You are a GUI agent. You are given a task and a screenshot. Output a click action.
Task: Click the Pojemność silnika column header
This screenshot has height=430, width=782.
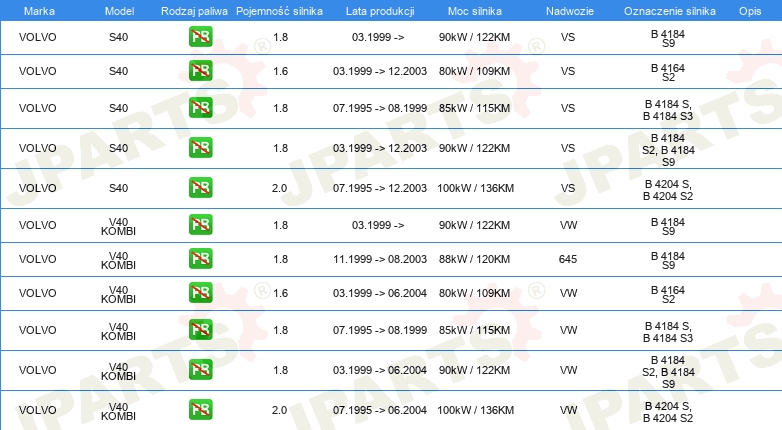279,11
